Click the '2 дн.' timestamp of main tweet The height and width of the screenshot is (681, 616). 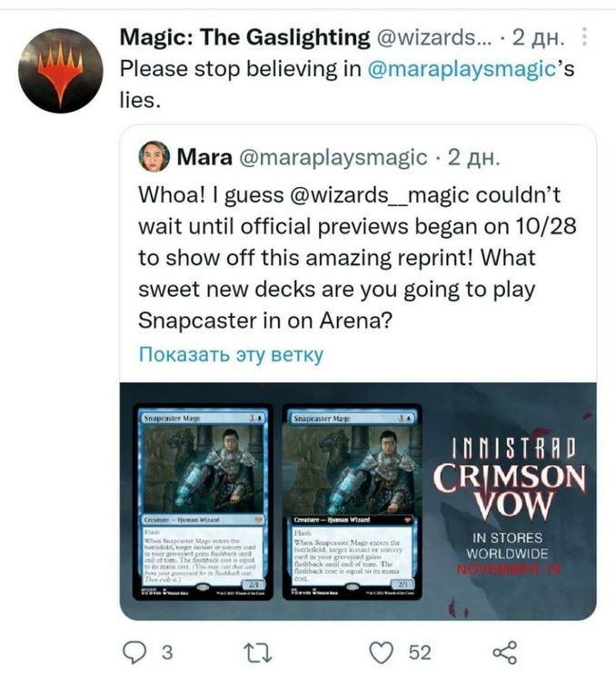tap(538, 38)
